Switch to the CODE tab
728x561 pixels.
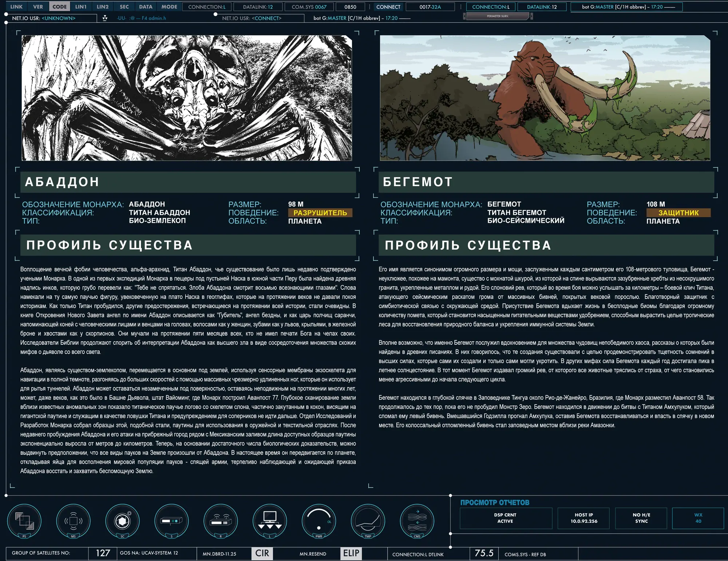click(x=59, y=7)
